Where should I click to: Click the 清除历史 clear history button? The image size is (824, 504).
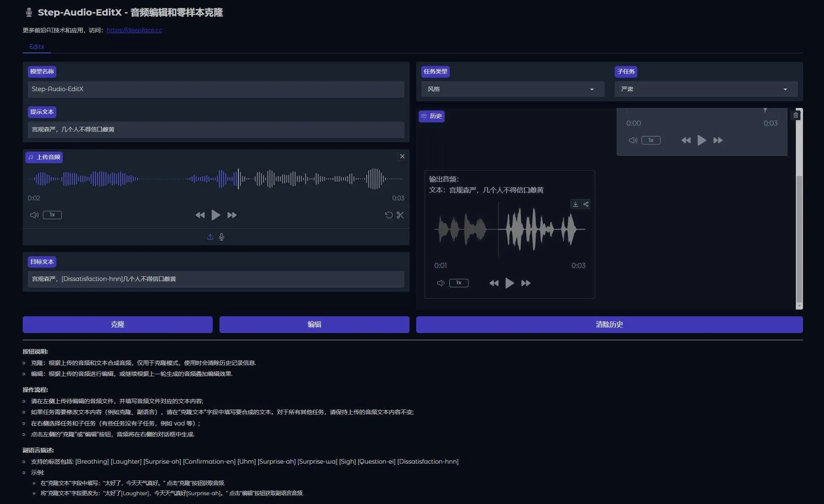pyautogui.click(x=609, y=324)
